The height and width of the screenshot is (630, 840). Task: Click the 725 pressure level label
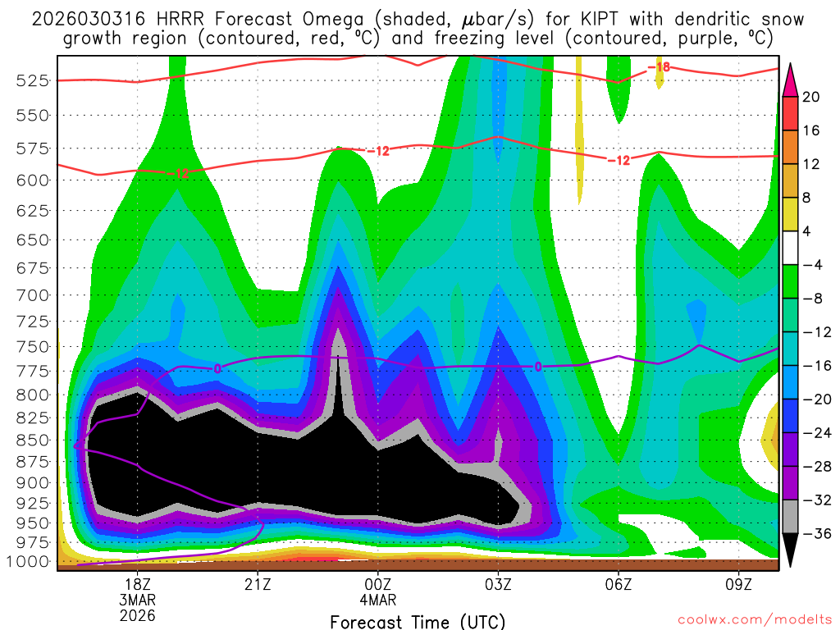pos(33,322)
